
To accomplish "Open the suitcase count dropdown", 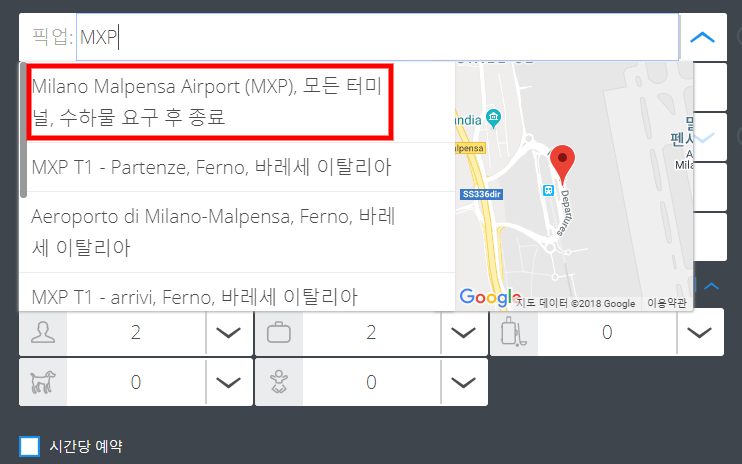I will pos(464,332).
